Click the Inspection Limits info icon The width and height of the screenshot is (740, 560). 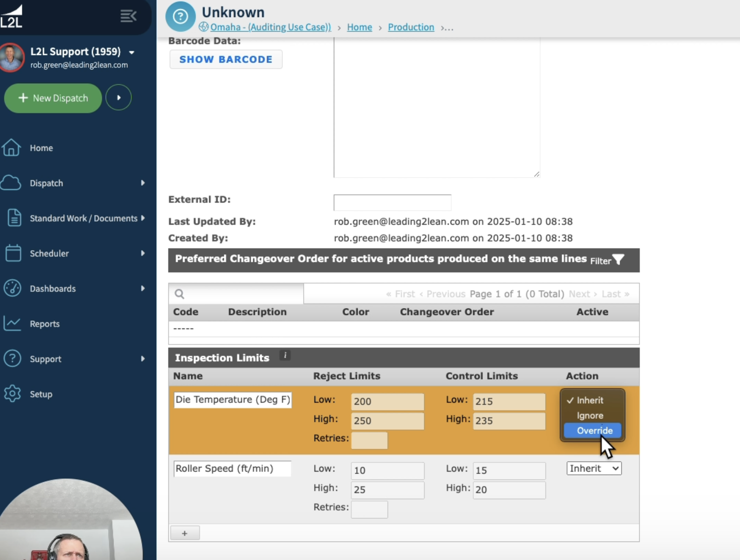pos(285,355)
